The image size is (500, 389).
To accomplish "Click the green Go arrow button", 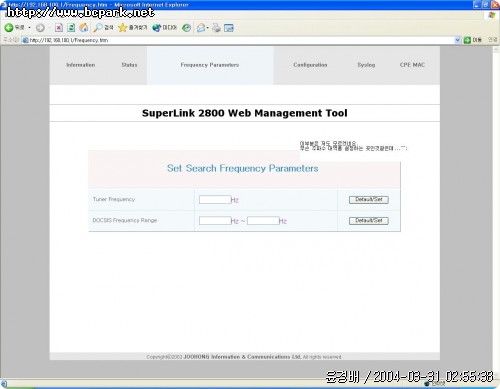I will 467,40.
